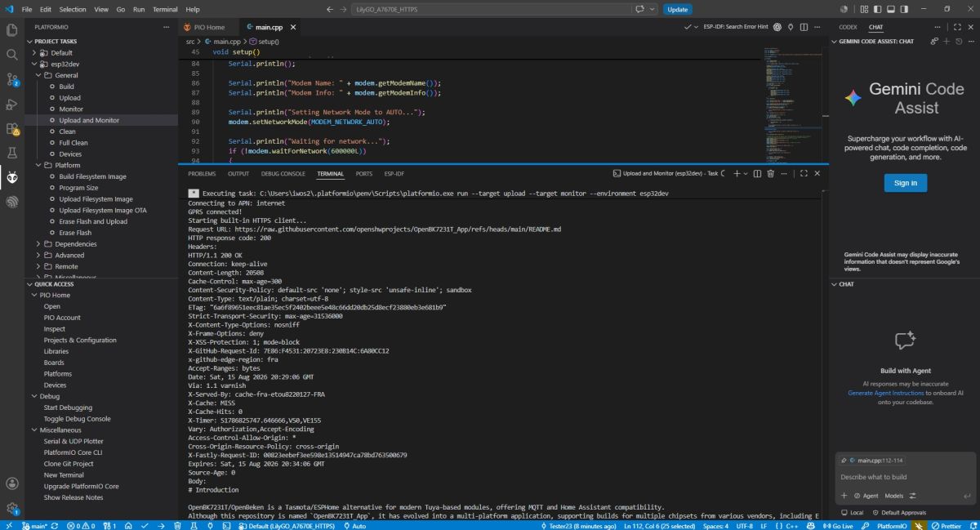Click the Split Editor icon in editor toolbar
The width and height of the screenshot is (980, 530).
(803, 27)
